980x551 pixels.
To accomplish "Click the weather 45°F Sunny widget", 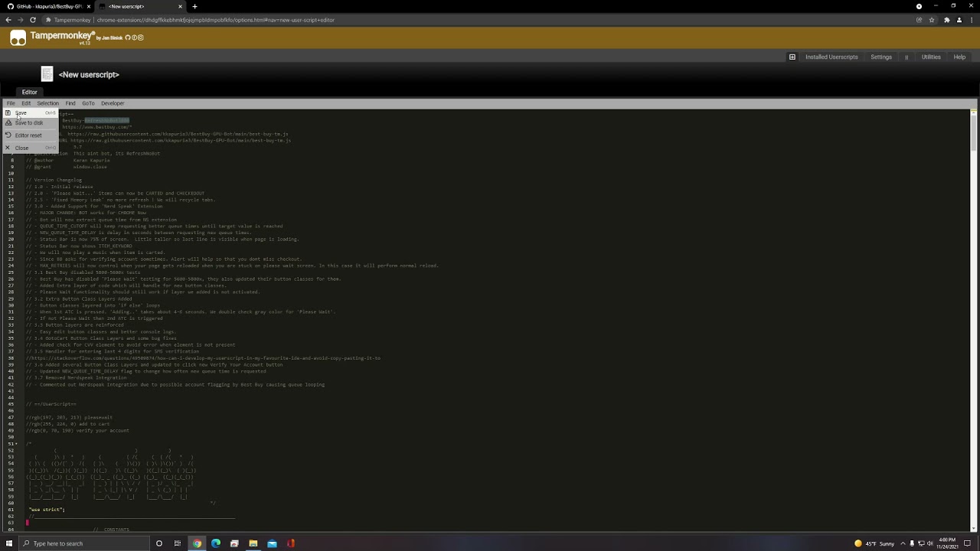I will pos(874,543).
